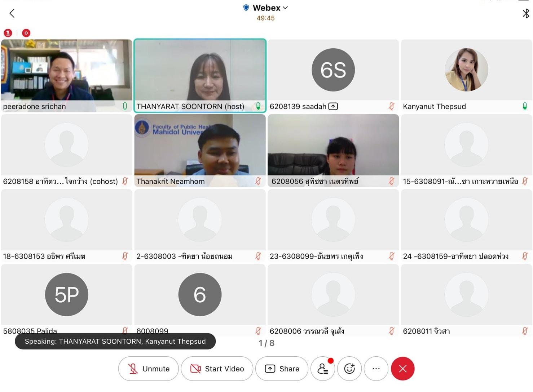Tap the 6 avatar of 6008099

pos(200,294)
